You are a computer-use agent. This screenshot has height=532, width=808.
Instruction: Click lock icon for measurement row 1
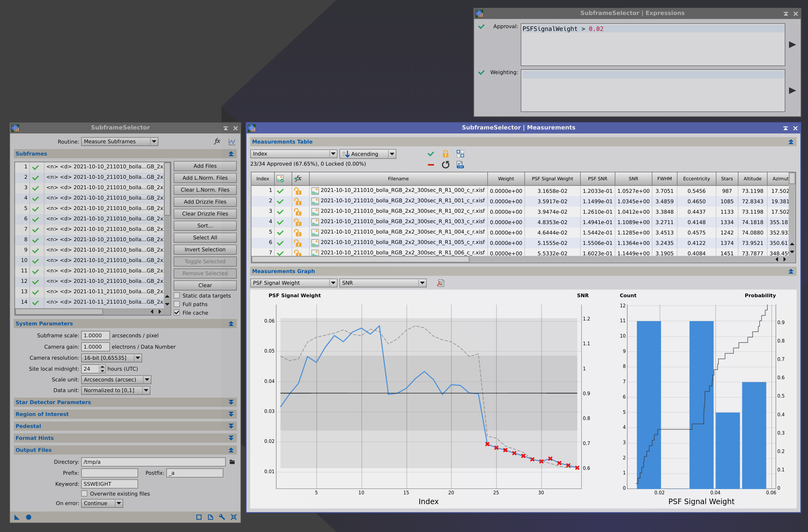298,191
